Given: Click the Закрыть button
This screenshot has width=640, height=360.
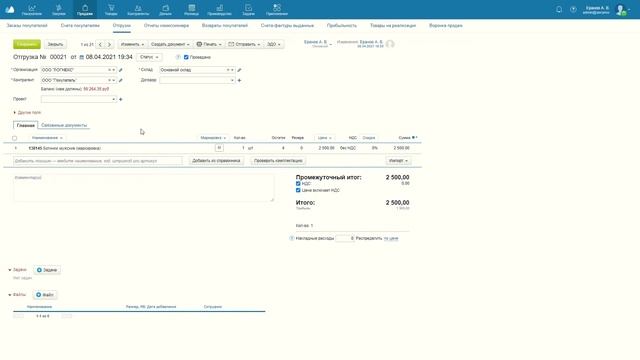Looking at the screenshot, I should coord(55,44).
